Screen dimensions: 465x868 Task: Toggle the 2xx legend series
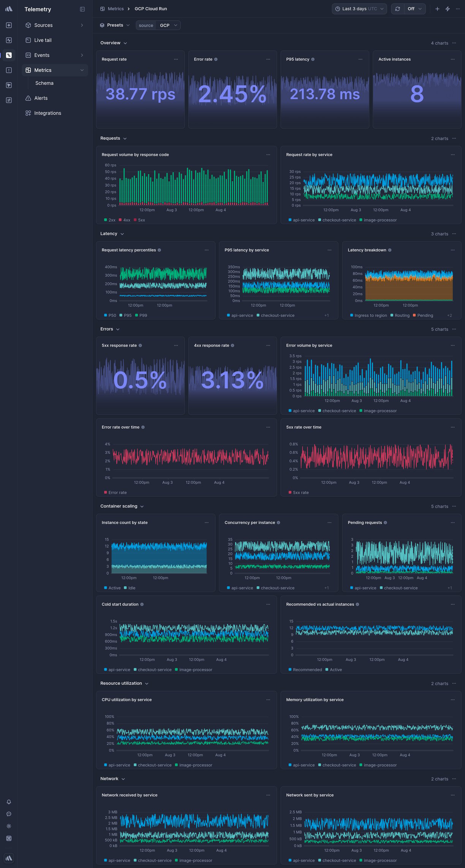pos(110,220)
